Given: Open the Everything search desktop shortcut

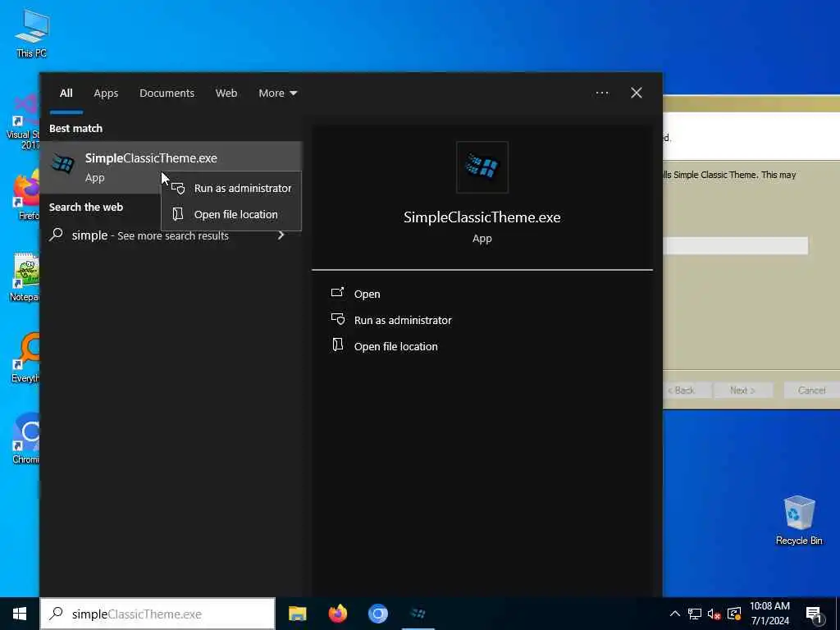Looking at the screenshot, I should coord(25,358).
